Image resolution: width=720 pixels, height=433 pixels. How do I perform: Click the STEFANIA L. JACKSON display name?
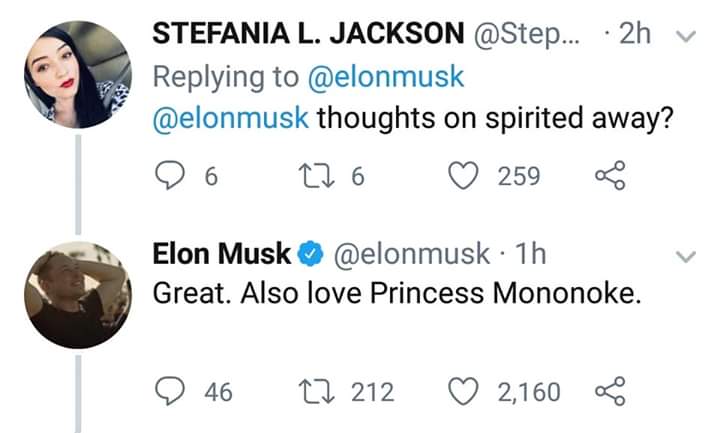point(311,33)
